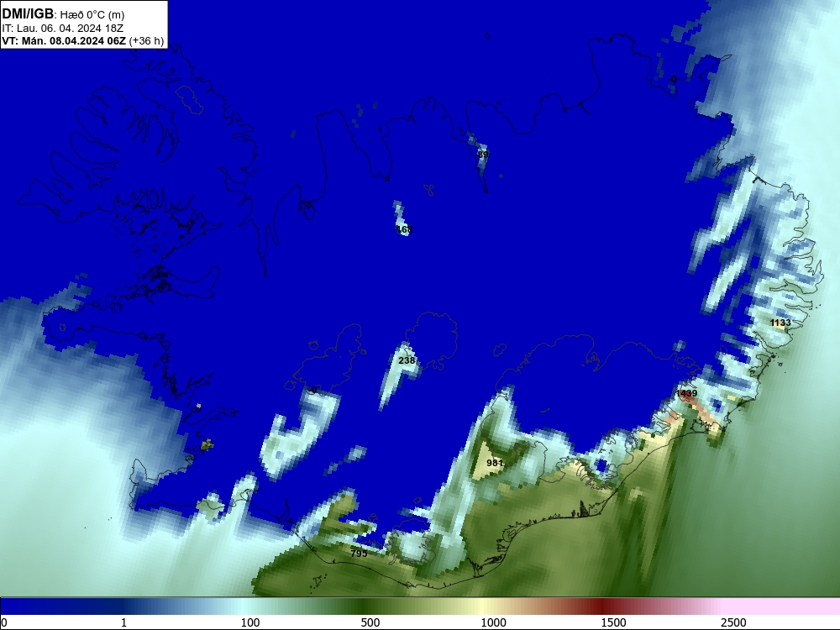Click the legend tick label 2500
Screen dimensions: 840x630
click(733, 622)
